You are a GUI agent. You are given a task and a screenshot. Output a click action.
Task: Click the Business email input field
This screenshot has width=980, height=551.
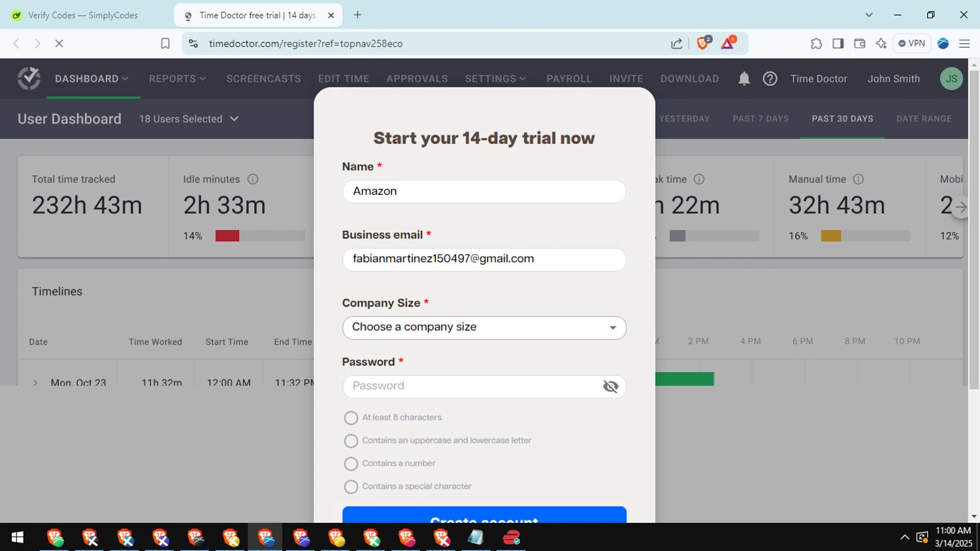[484, 259]
